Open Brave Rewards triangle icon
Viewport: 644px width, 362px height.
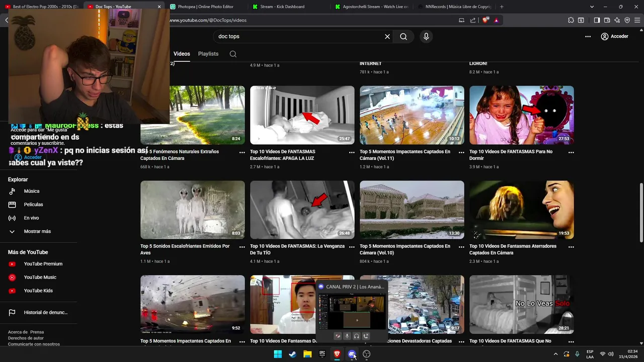pyautogui.click(x=496, y=20)
